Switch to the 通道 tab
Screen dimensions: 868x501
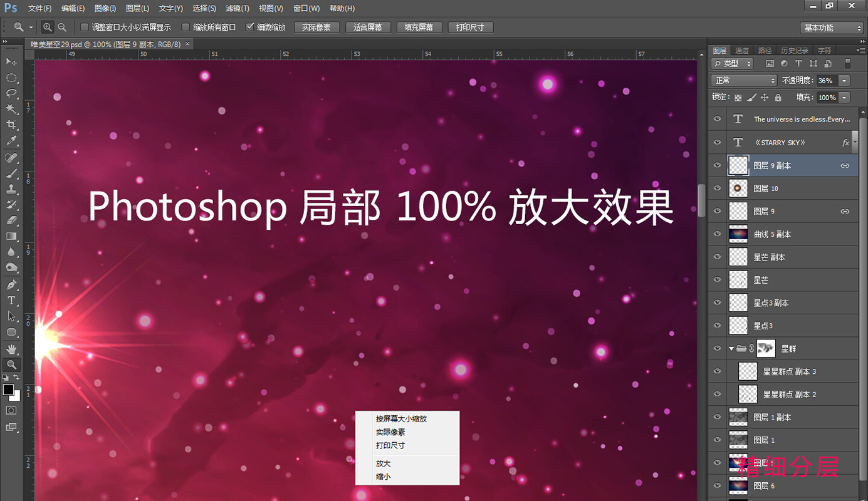[742, 51]
